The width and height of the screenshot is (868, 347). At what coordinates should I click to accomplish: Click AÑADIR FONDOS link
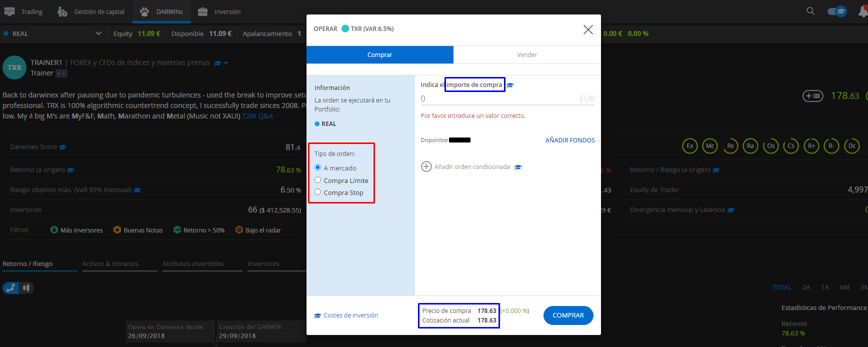point(570,140)
